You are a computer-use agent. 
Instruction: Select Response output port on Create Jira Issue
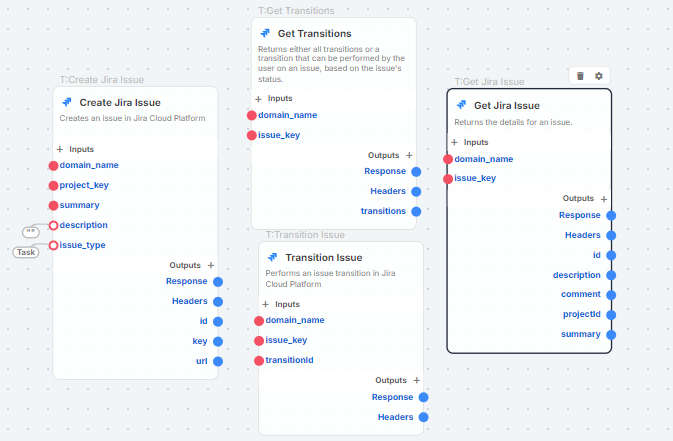pyautogui.click(x=218, y=282)
